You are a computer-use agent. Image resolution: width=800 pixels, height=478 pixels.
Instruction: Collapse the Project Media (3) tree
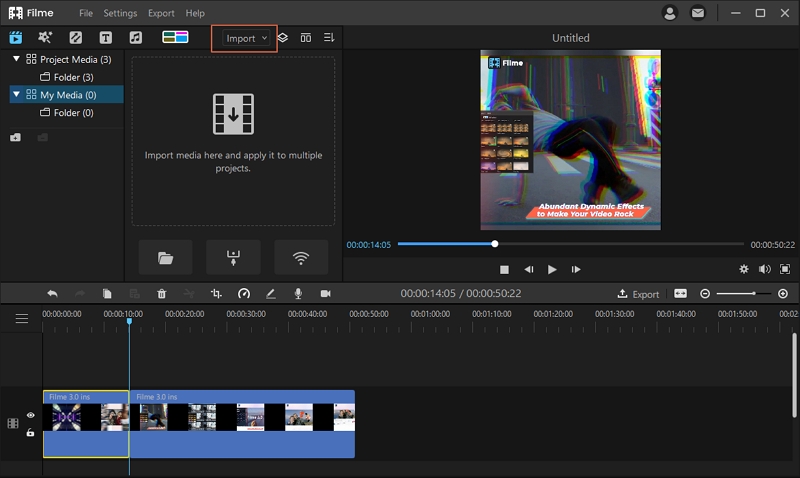pyautogui.click(x=16, y=59)
